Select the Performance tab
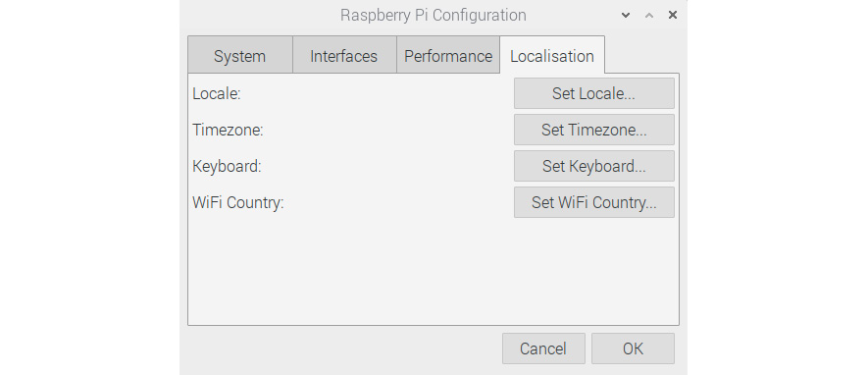868x375 pixels. [448, 55]
